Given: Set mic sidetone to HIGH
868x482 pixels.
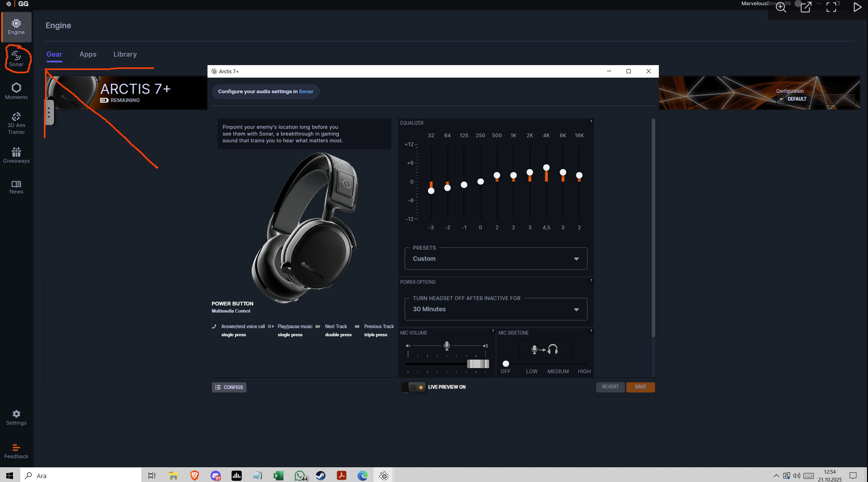Looking at the screenshot, I should (x=584, y=371).
